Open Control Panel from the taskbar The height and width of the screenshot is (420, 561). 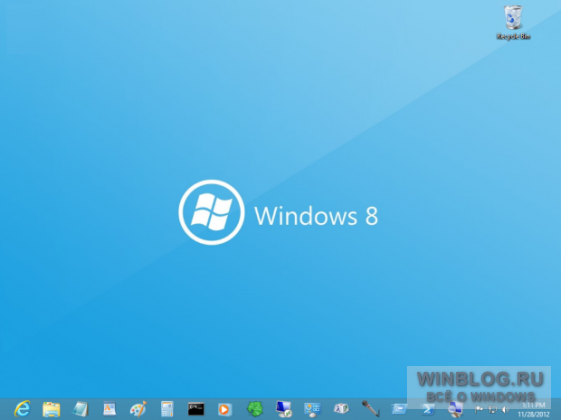pos(312,409)
